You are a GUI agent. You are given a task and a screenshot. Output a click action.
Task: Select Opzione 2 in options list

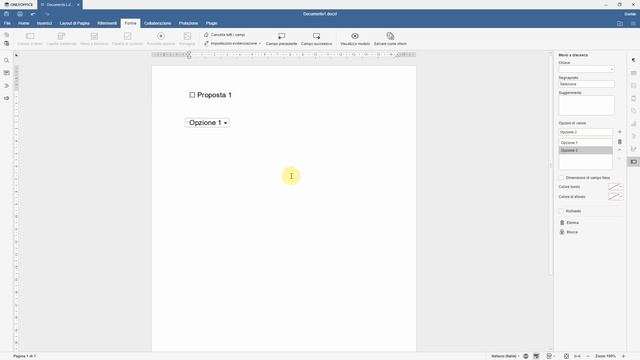585,151
